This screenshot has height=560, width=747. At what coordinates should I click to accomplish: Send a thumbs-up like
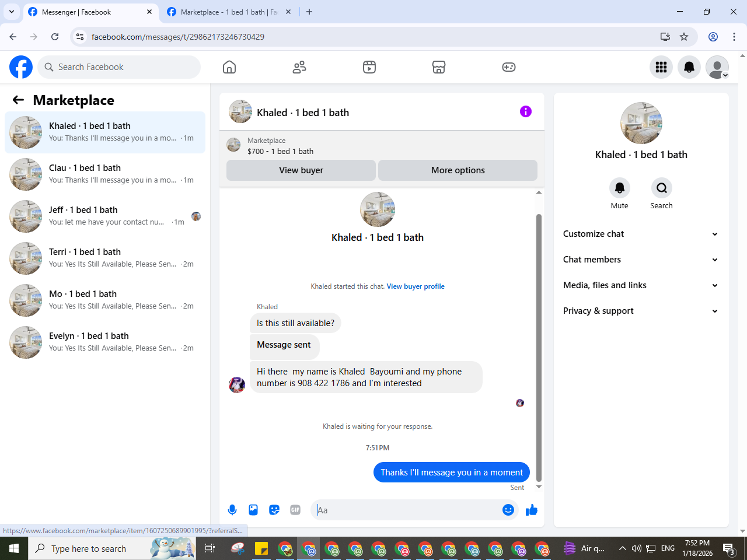(532, 510)
